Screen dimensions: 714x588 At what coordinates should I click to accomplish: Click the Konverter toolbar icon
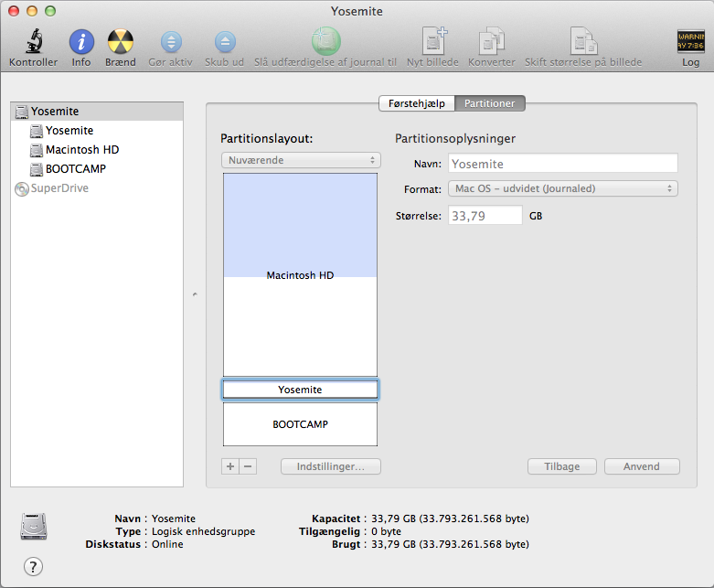click(x=492, y=41)
